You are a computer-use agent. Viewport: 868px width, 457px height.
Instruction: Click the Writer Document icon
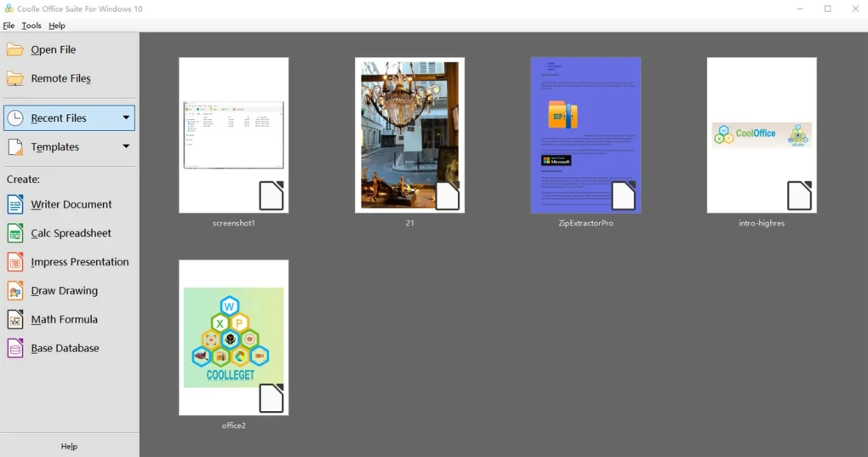15,204
